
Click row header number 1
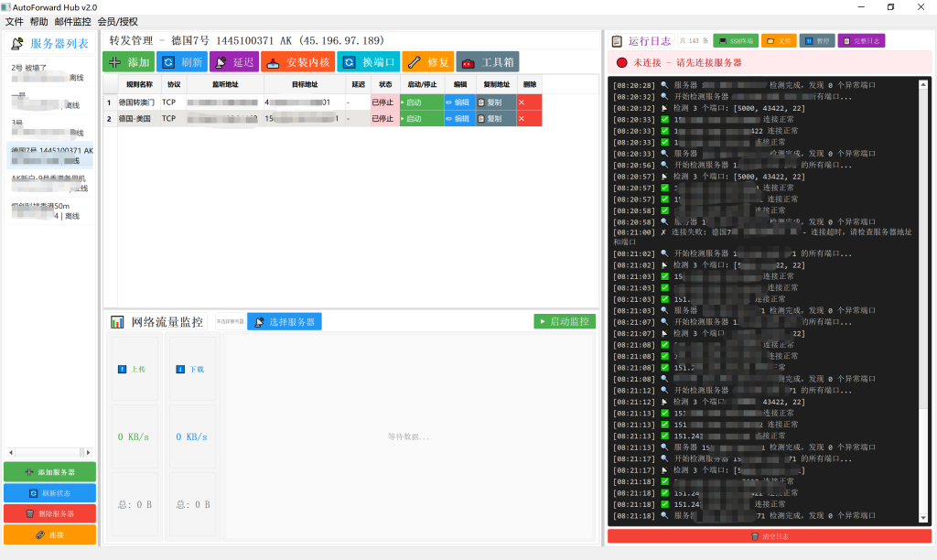tap(110, 102)
